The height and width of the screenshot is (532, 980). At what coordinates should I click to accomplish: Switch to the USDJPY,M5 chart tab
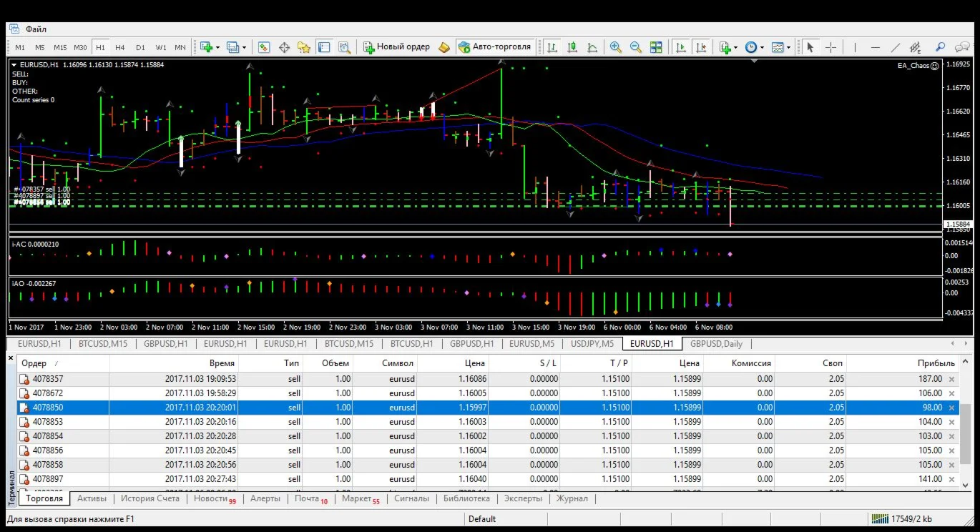click(592, 344)
